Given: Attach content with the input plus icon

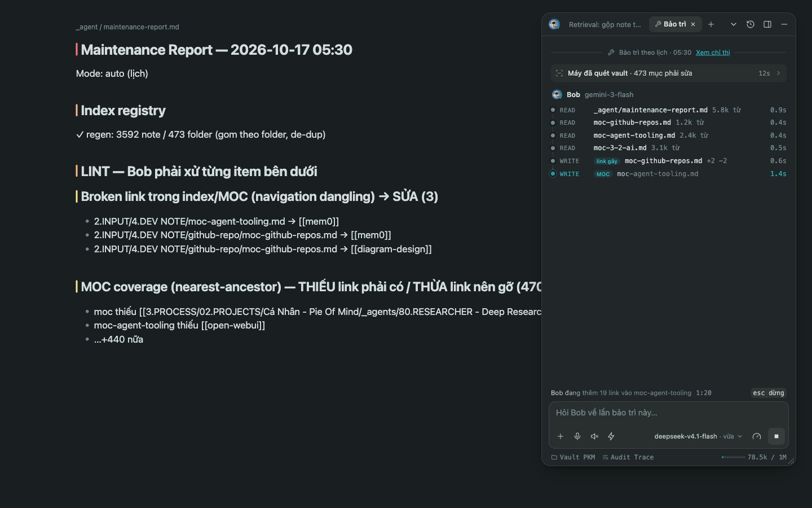Looking at the screenshot, I should 561,436.
